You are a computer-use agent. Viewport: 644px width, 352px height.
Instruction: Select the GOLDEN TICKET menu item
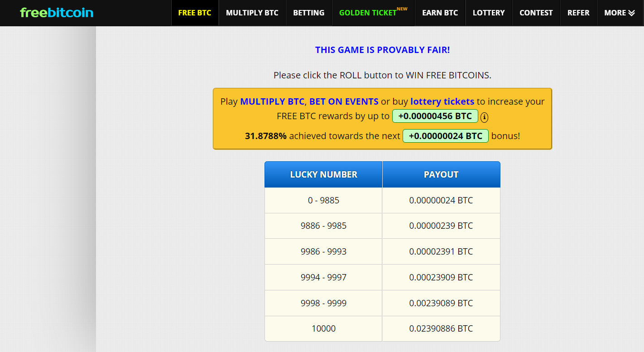pyautogui.click(x=373, y=13)
